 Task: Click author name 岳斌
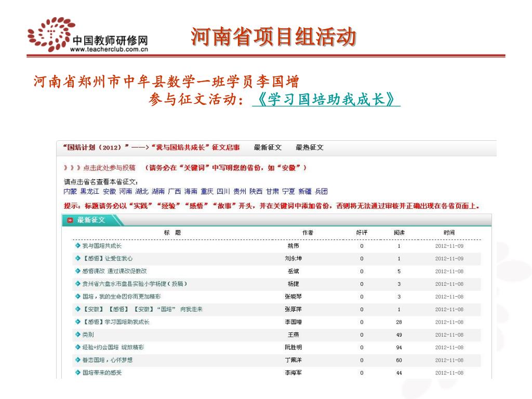point(294,271)
